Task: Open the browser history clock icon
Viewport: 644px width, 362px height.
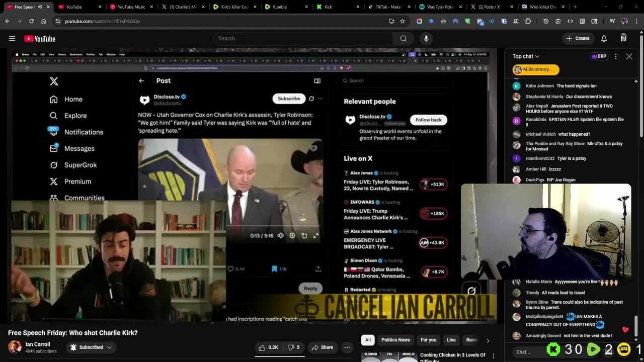Action: click(546, 21)
